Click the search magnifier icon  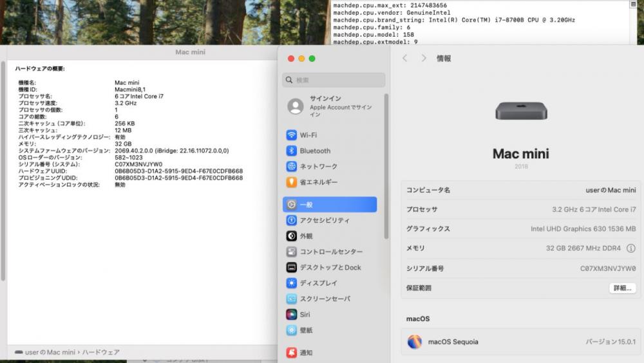click(x=289, y=80)
